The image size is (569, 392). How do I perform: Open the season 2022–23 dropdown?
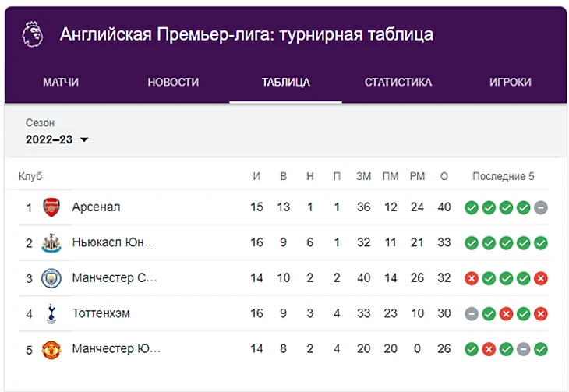tap(57, 139)
